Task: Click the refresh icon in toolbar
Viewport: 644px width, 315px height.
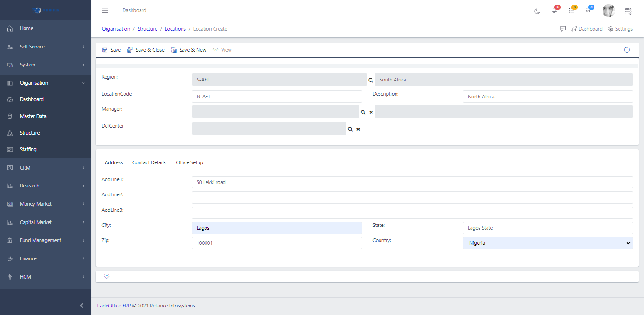Action: [627, 50]
